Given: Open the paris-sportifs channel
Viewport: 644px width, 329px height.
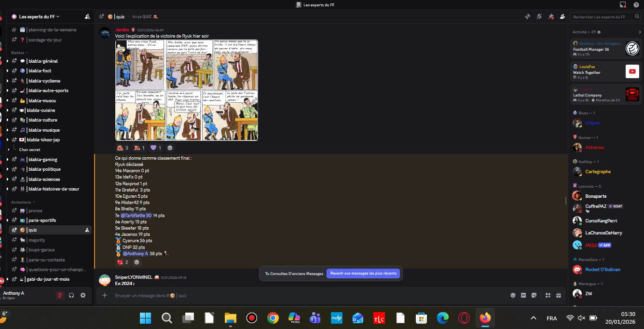Looking at the screenshot, I should pos(42,220).
